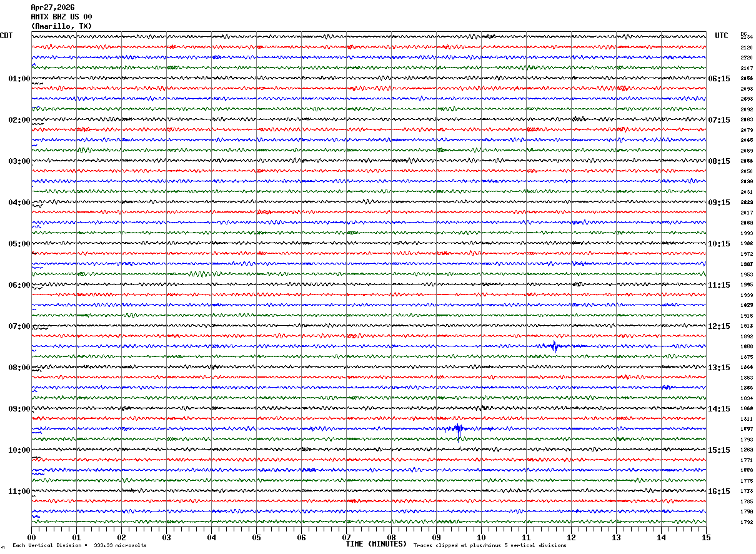Select minute 08 tick on the bottom axis

[391, 537]
